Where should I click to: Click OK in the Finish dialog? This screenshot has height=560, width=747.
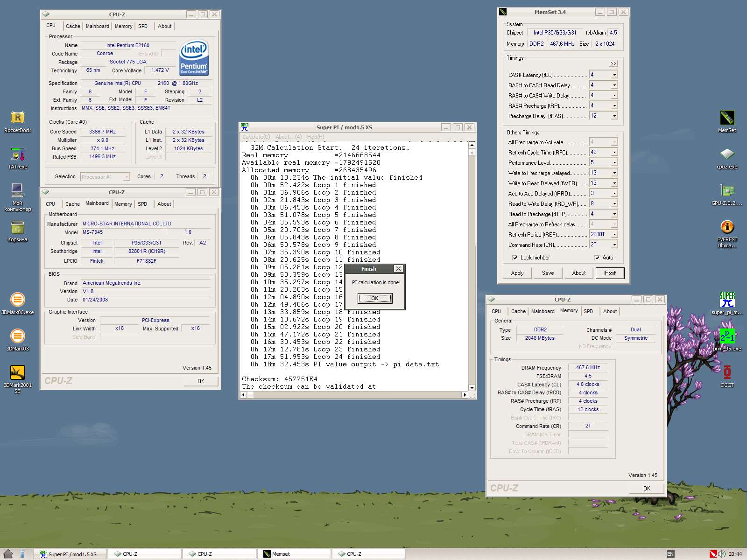coord(375,298)
